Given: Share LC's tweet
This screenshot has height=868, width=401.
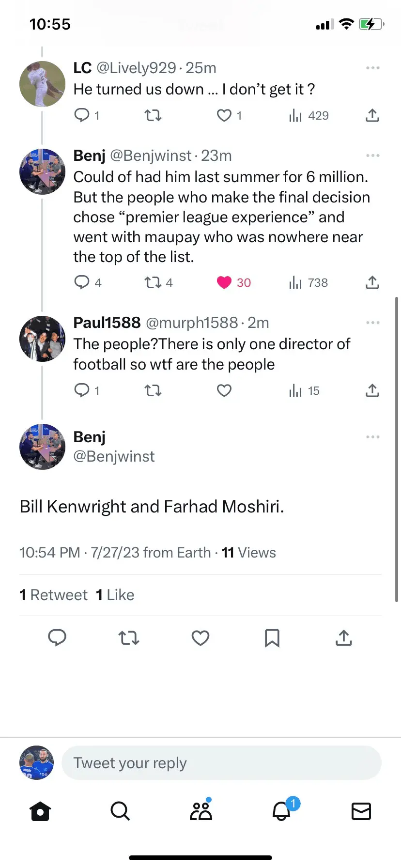Looking at the screenshot, I should pos(372,115).
